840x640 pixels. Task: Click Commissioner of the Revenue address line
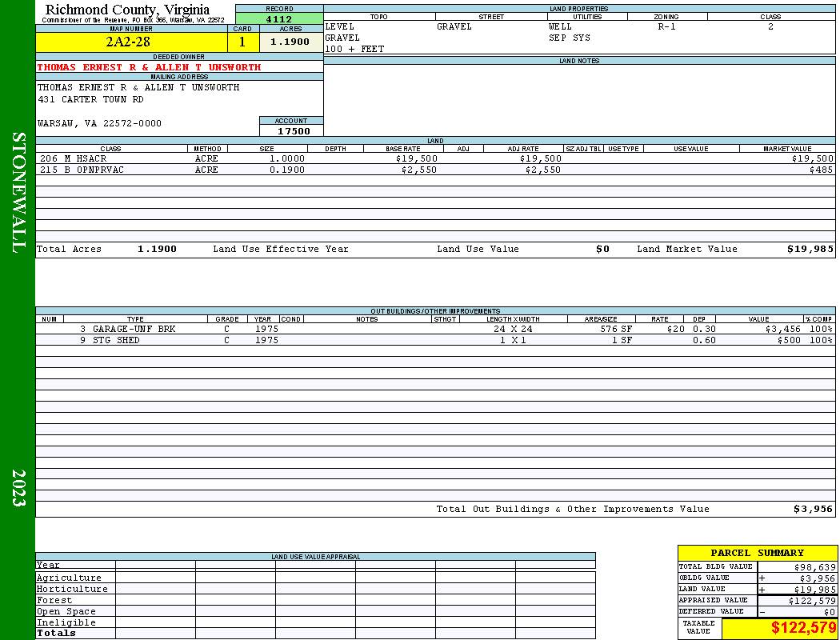tap(133, 20)
